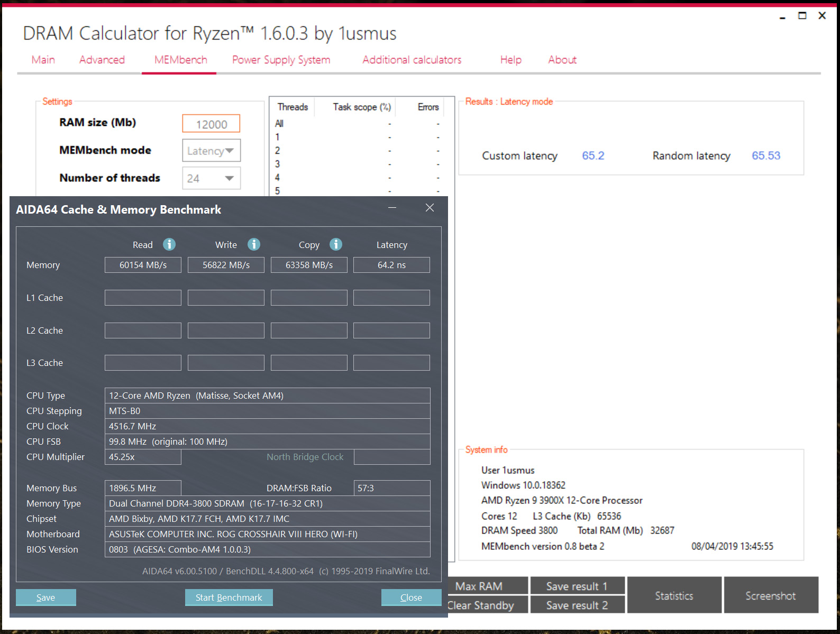Click the North Bridge Clock field
Viewport: 840px width, 634px height.
point(392,457)
